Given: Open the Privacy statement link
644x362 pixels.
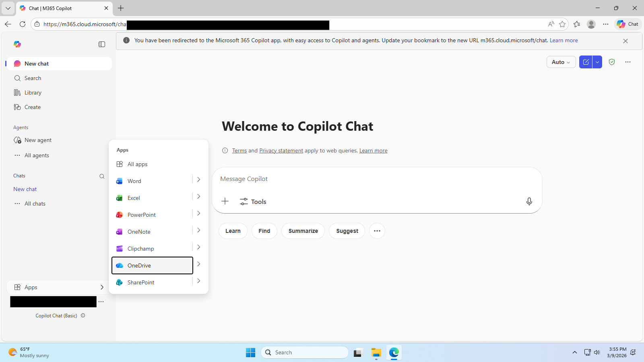Looking at the screenshot, I should (281, 151).
